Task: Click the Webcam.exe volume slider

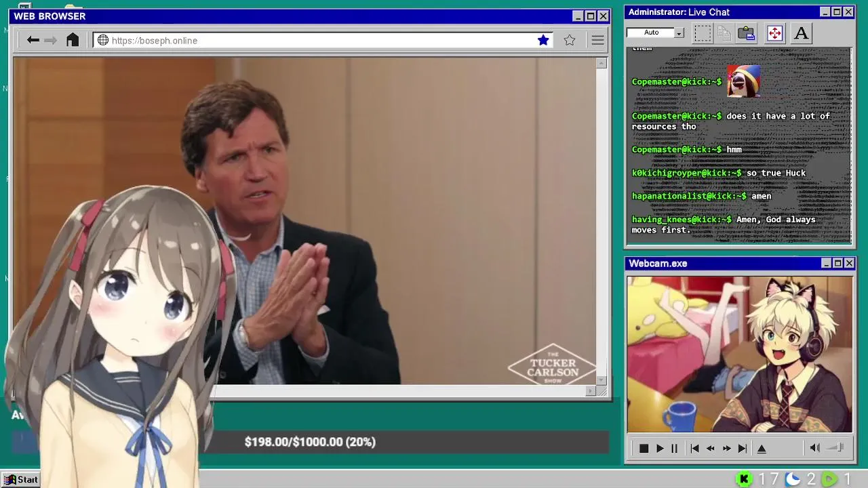Action: [x=835, y=448]
